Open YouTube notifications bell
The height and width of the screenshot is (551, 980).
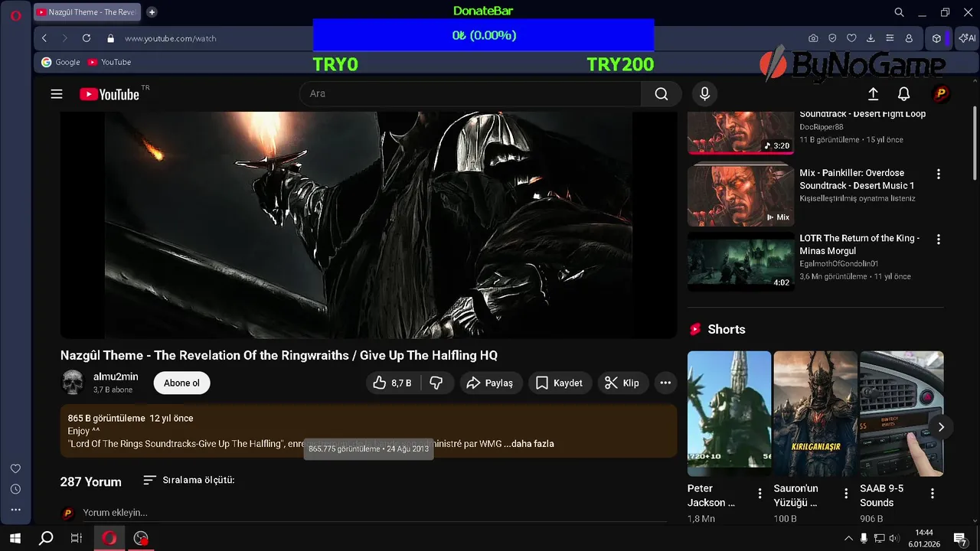904,94
